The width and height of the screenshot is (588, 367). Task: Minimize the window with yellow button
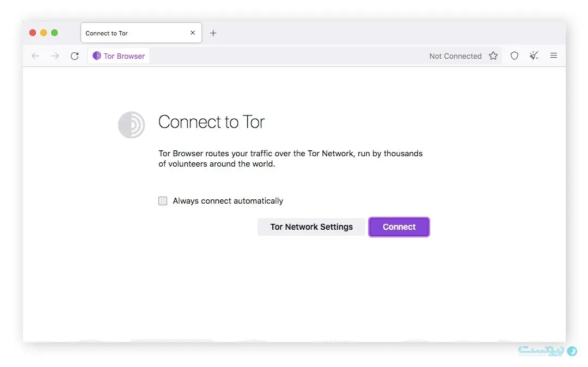44,33
